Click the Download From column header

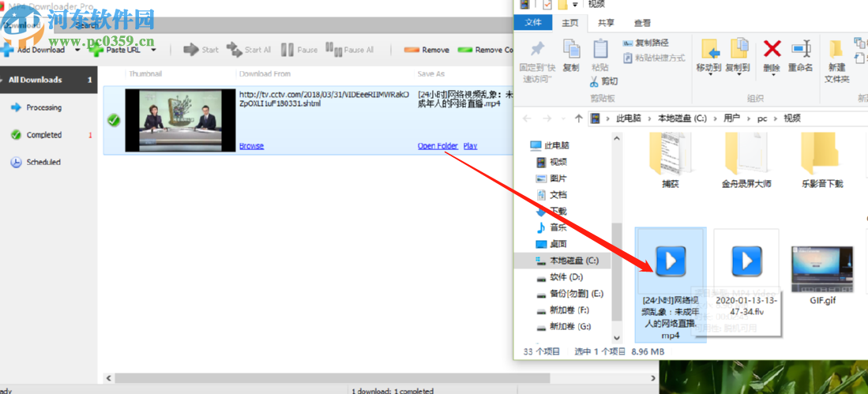point(265,73)
